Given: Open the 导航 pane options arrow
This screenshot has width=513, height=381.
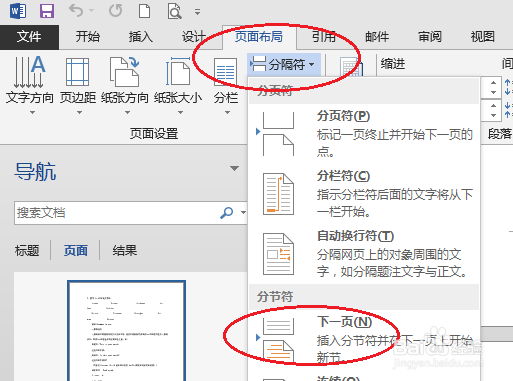Looking at the screenshot, I should click(x=234, y=168).
